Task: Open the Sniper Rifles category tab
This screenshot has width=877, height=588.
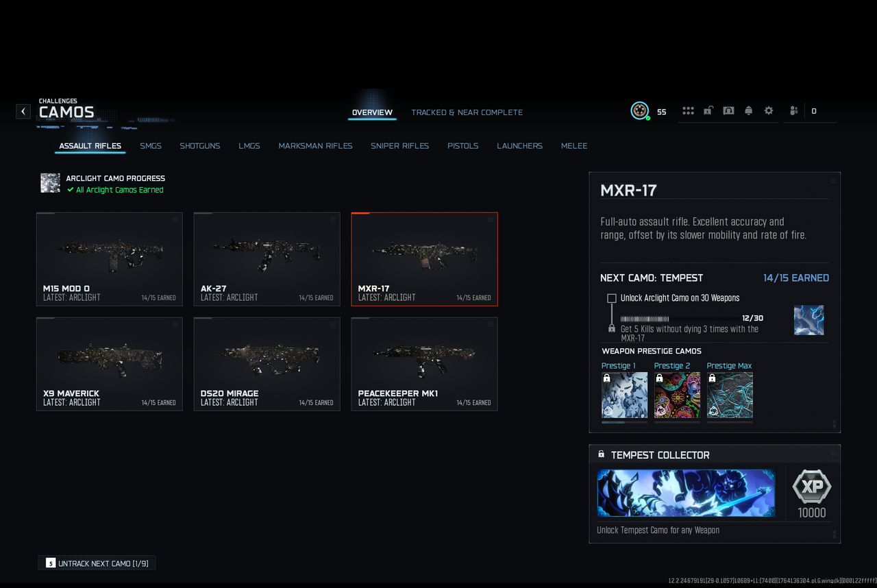Action: click(x=400, y=146)
